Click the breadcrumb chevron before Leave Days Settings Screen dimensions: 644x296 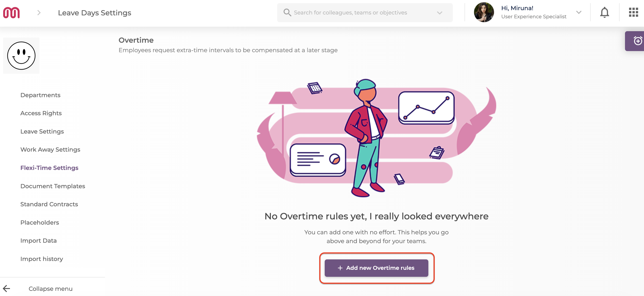39,13
